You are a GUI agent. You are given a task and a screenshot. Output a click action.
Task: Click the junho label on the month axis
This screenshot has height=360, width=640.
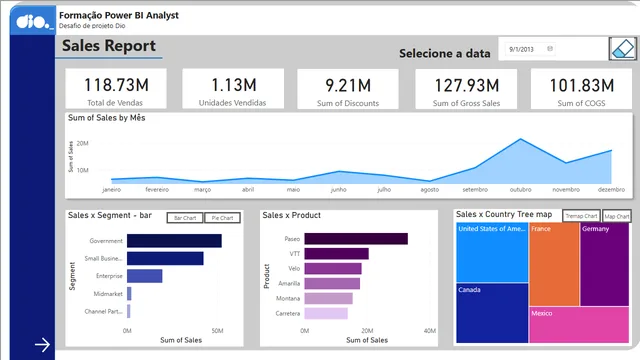point(339,190)
